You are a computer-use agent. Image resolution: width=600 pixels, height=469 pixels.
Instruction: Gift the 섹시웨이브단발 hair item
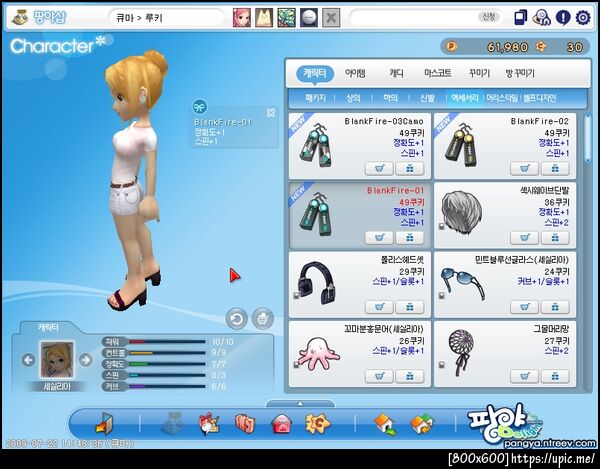click(x=555, y=238)
